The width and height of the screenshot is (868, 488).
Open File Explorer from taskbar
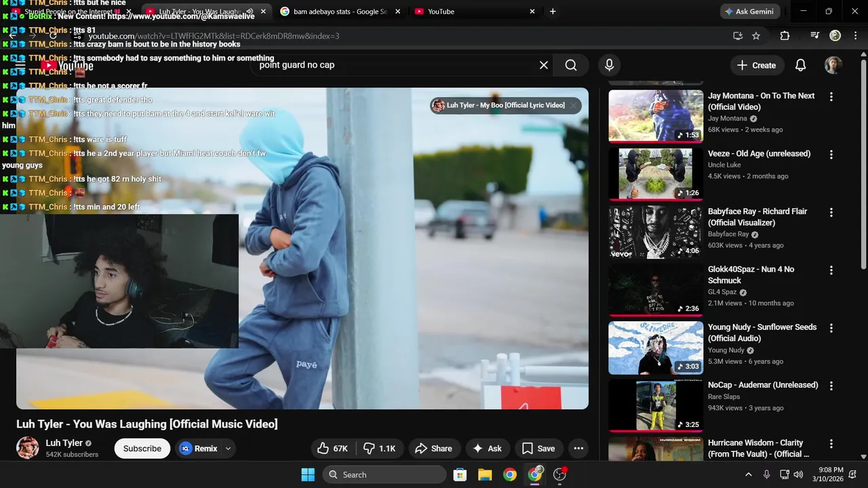click(485, 474)
